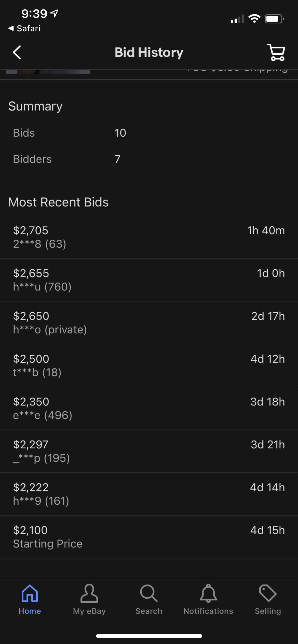This screenshot has height=644, width=298.
Task: Tap the $2,650 private bidder row
Action: pos(149,323)
